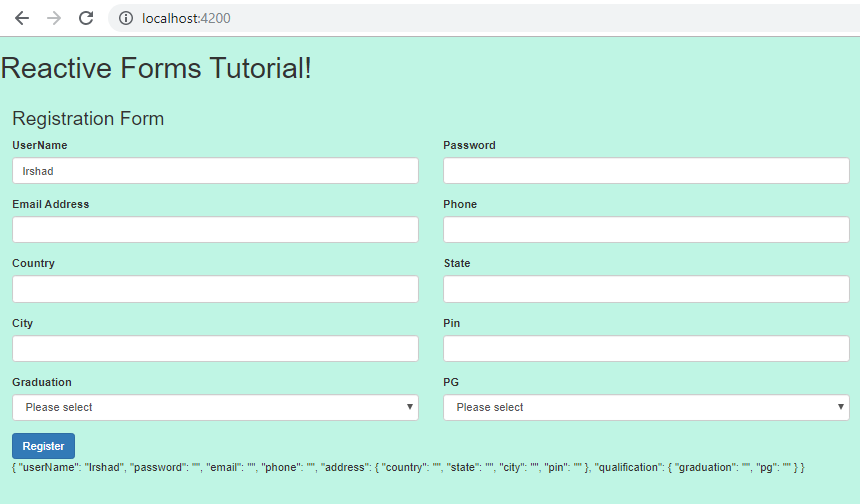Image resolution: width=860 pixels, height=504 pixels.
Task: Focus the UserName input field
Action: (215, 171)
